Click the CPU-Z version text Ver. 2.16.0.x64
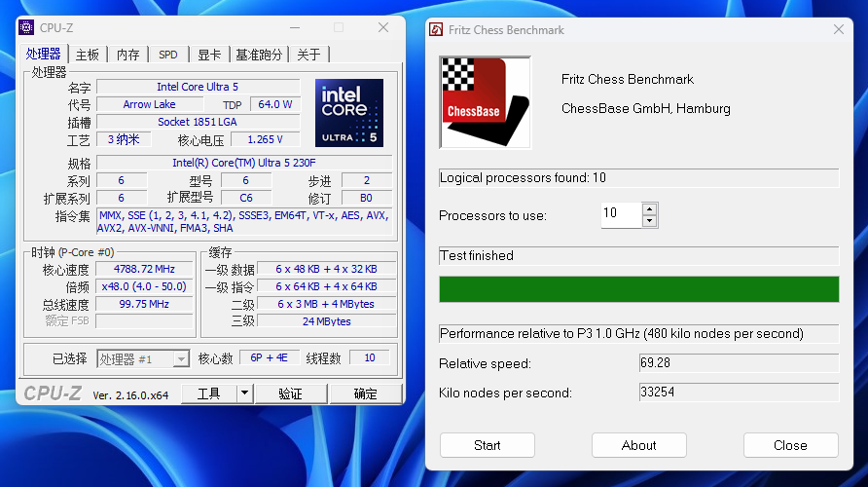The image size is (868, 487). 130,395
